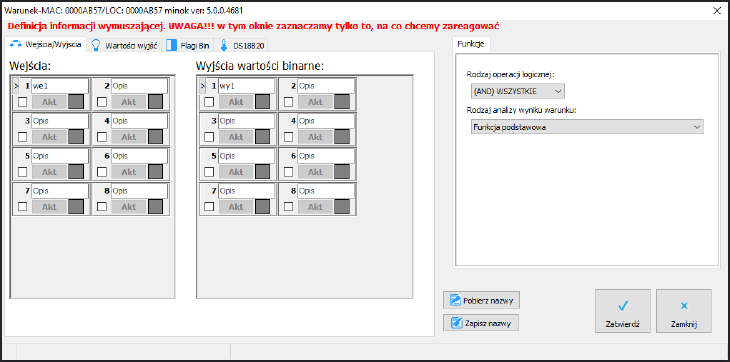Switch to the Funkcje tab
730x362 pixels.
pos(471,45)
